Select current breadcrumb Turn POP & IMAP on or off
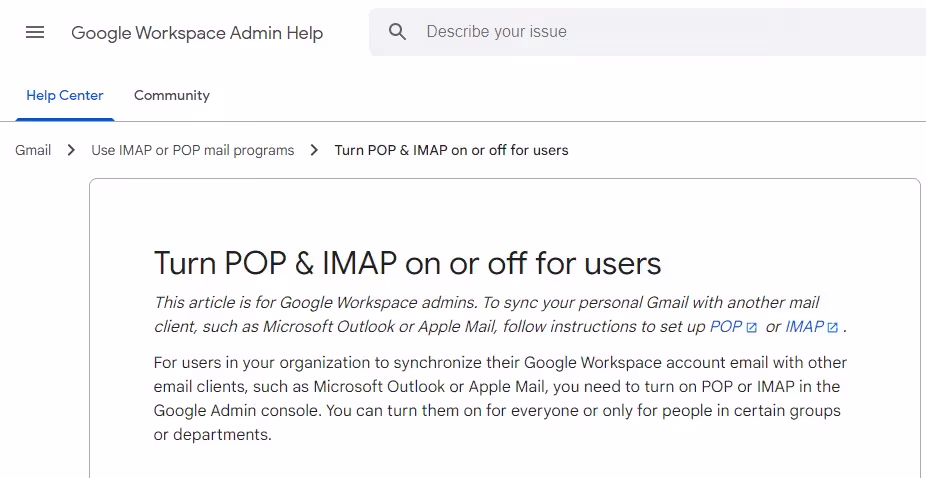926x478 pixels. 451,150
